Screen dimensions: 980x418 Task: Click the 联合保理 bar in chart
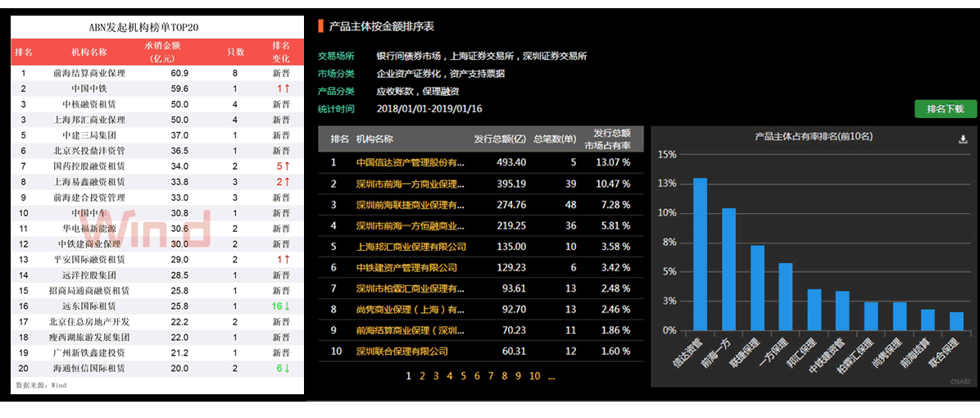[x=957, y=321]
